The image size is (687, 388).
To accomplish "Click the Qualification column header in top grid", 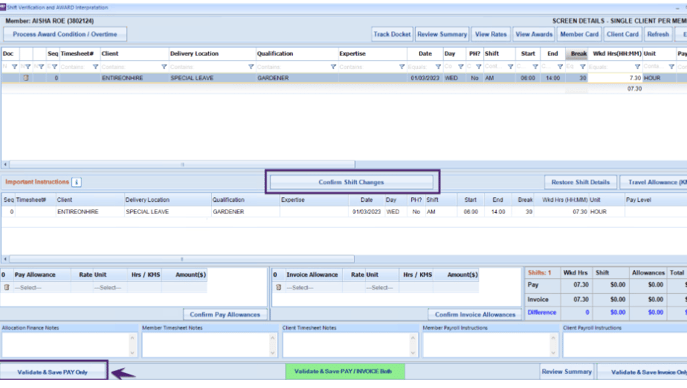I will coord(297,53).
